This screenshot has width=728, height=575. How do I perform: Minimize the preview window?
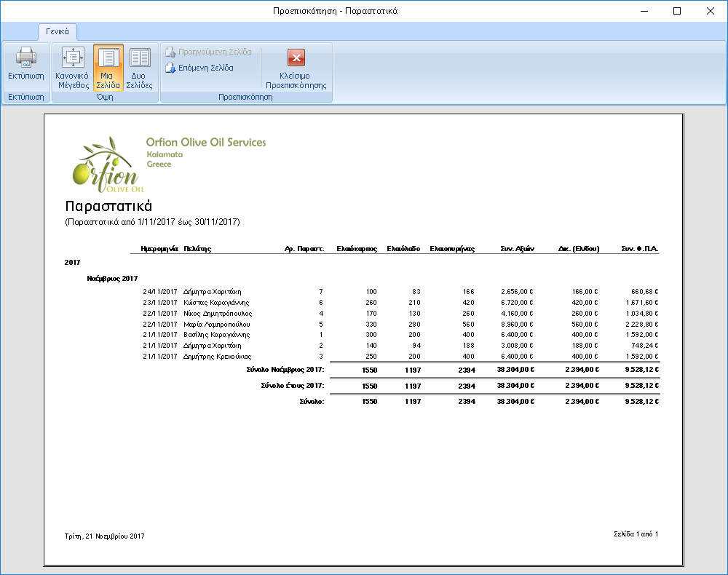pos(644,11)
